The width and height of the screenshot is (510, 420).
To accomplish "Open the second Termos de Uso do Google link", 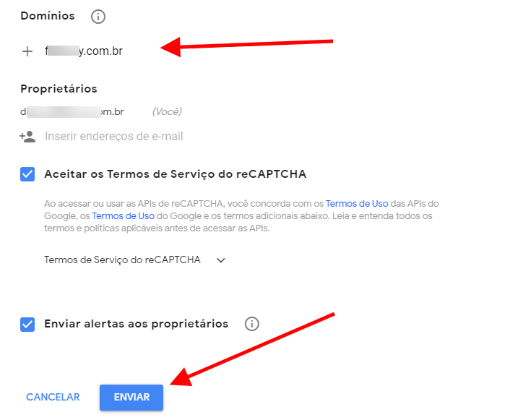I will tap(123, 216).
